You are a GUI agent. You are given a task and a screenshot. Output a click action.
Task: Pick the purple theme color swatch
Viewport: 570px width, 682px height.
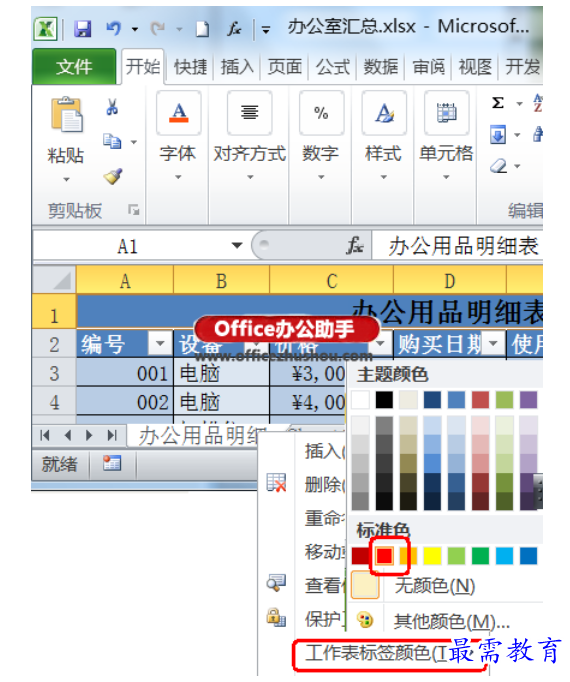pyautogui.click(x=528, y=400)
